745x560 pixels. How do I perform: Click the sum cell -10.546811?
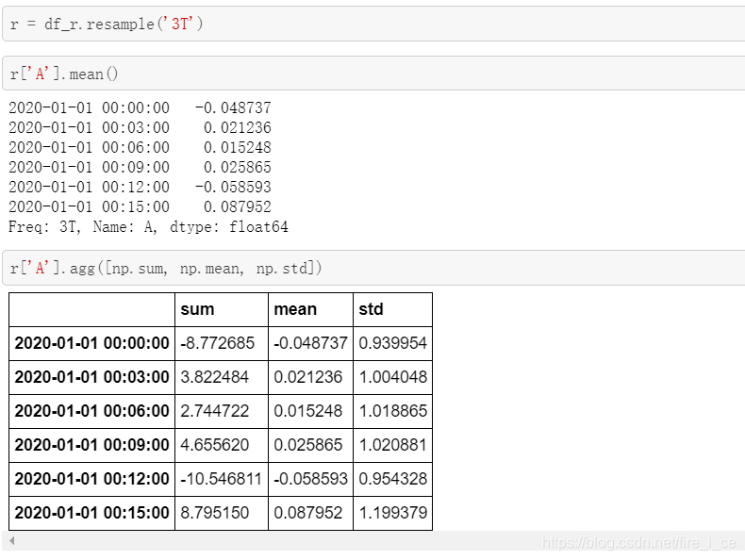tap(222, 479)
